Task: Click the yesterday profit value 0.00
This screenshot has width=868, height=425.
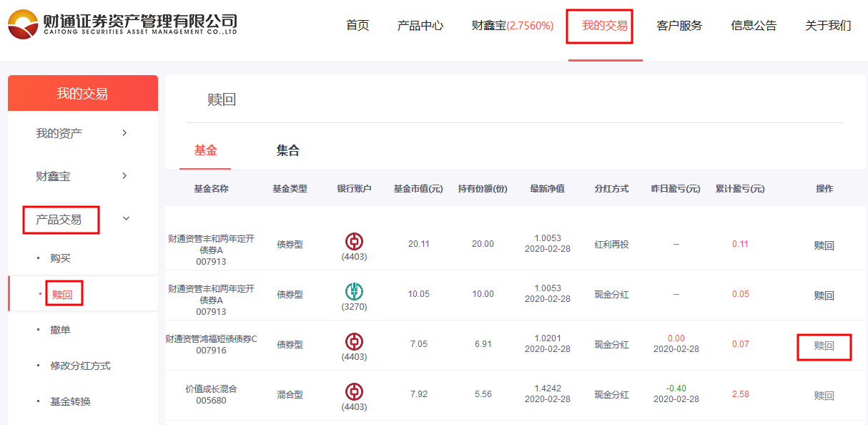Action: 676,338
